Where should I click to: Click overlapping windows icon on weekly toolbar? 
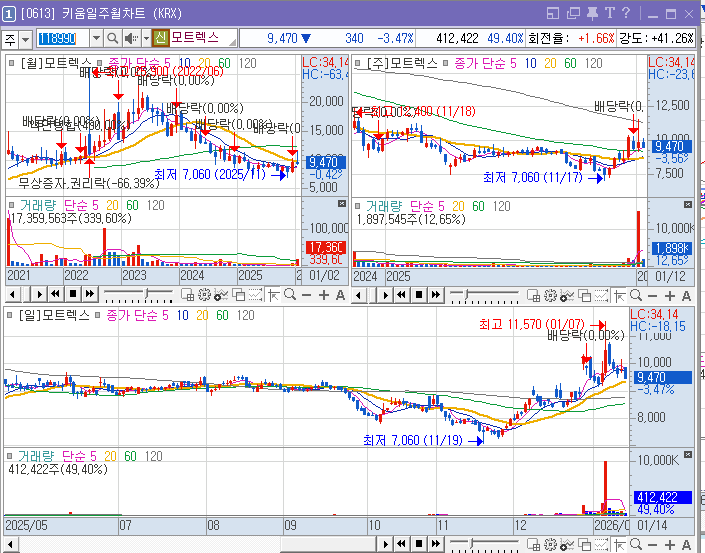coord(585,296)
